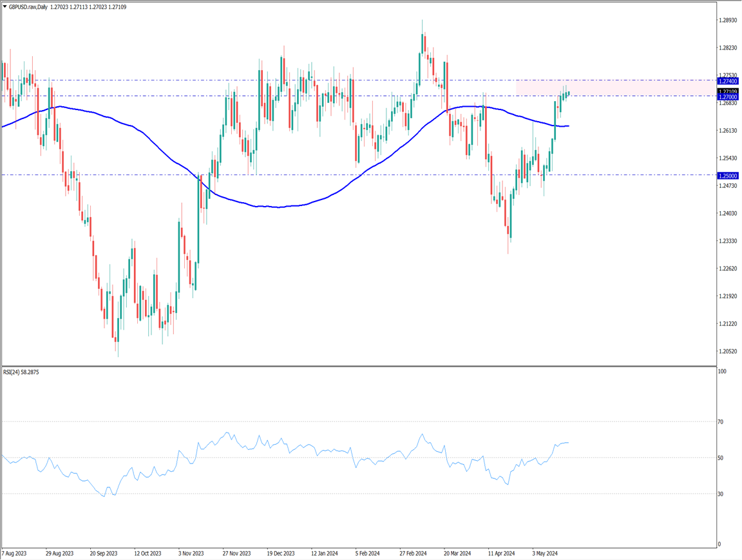Click the 19 Dec 2023 date label
The width and height of the screenshot is (742, 560).
coord(280,553)
